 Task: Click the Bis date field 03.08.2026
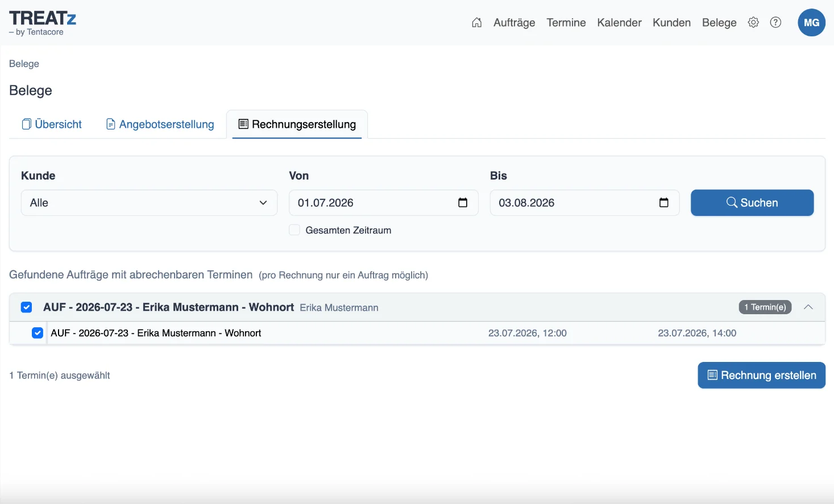click(584, 203)
